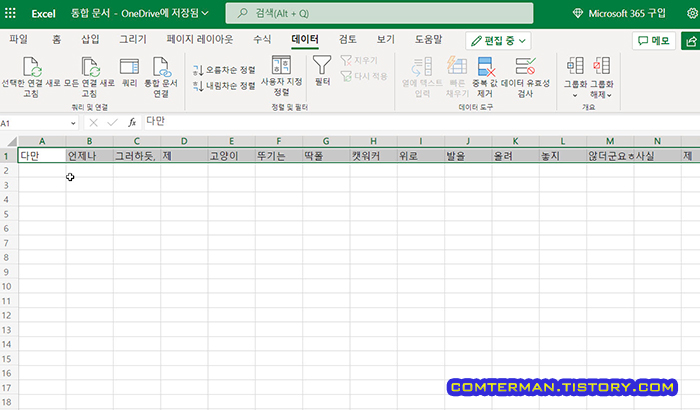Select cell containing 않더군요ㅎ
The height and width of the screenshot is (410, 700).
[x=610, y=156]
